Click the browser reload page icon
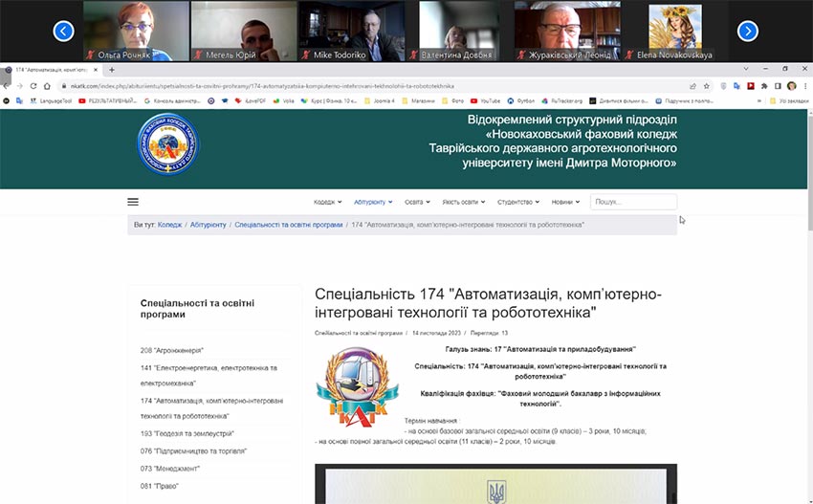The height and width of the screenshot is (504, 813). point(32,86)
